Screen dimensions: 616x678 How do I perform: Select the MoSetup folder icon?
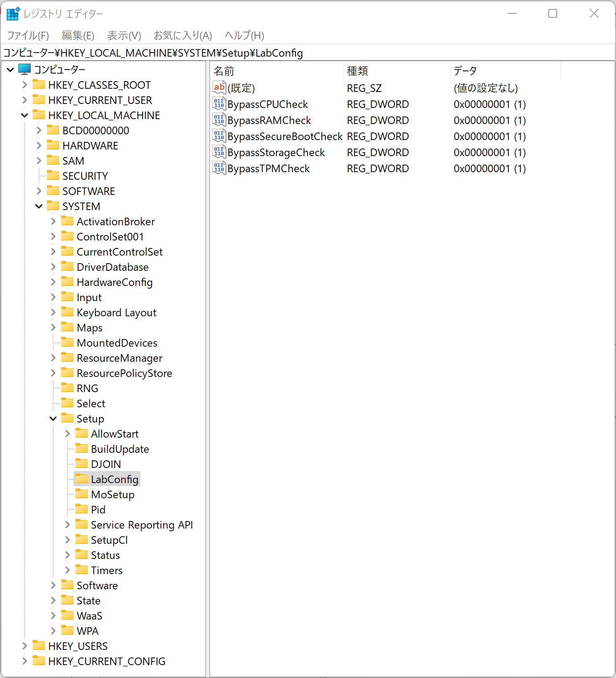82,494
